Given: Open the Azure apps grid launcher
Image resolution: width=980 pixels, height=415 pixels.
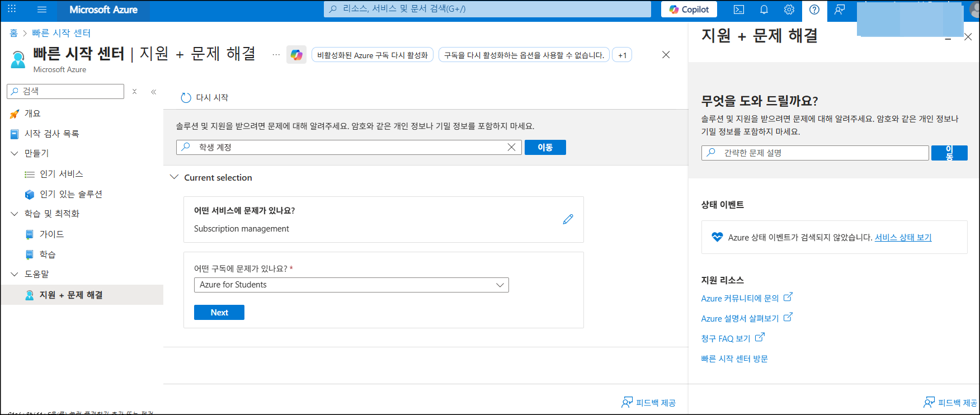Looking at the screenshot, I should click(12, 9).
